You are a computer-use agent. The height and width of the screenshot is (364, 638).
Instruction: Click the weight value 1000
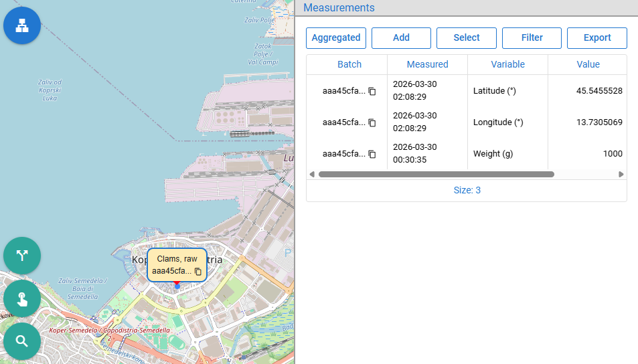pos(613,153)
